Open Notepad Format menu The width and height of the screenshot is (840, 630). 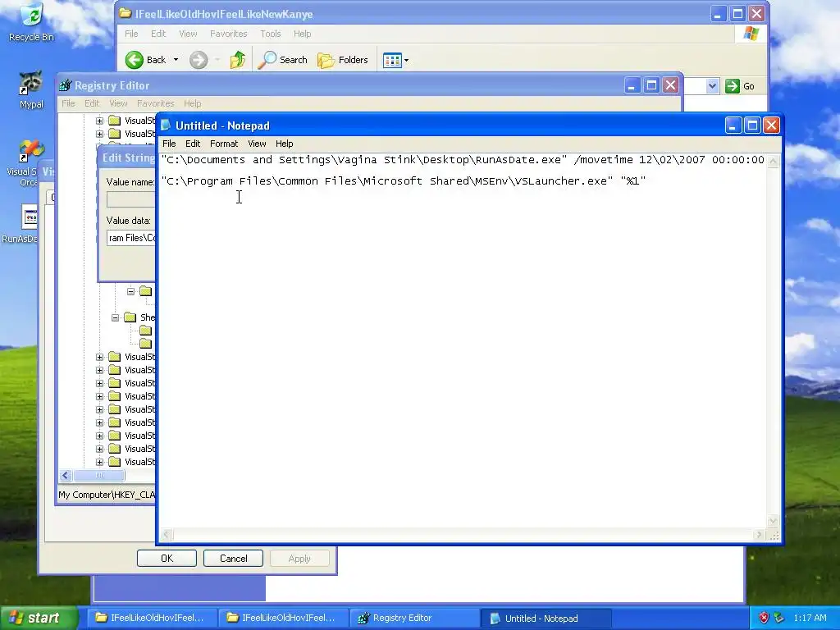click(x=223, y=144)
